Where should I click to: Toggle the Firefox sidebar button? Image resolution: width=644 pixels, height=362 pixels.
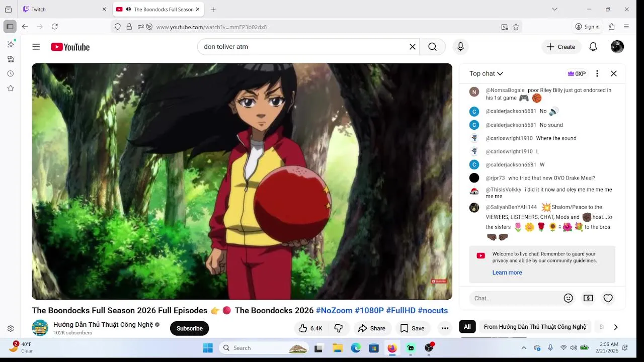coord(10,27)
